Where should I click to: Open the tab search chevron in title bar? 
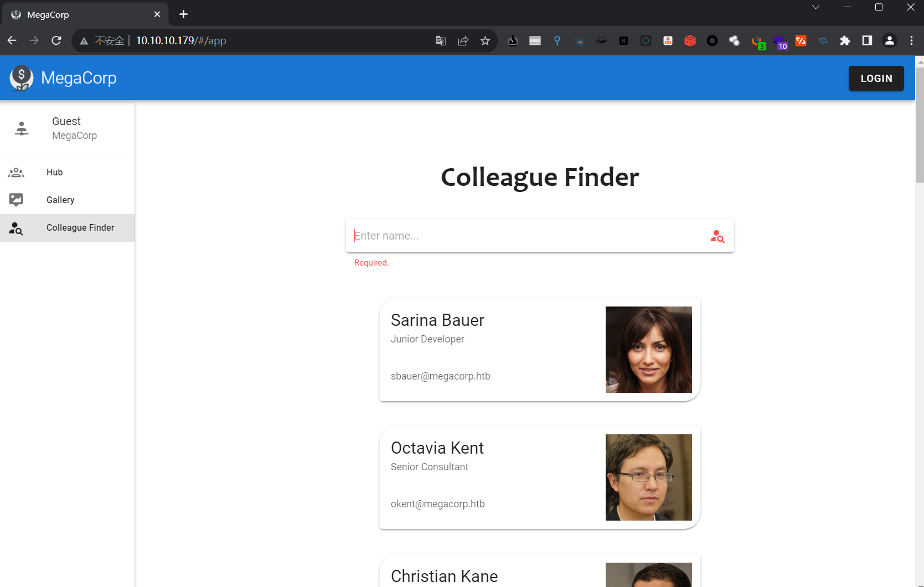(815, 7)
